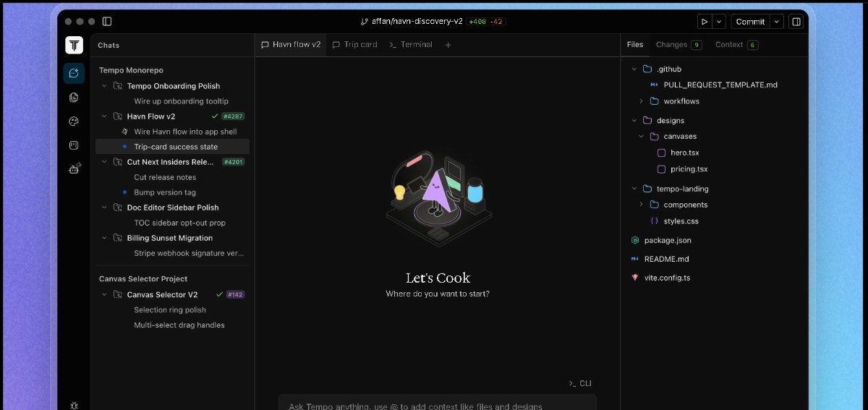
Task: Collapse the Doc Editor Sidebar Polish group
Action: 104,208
